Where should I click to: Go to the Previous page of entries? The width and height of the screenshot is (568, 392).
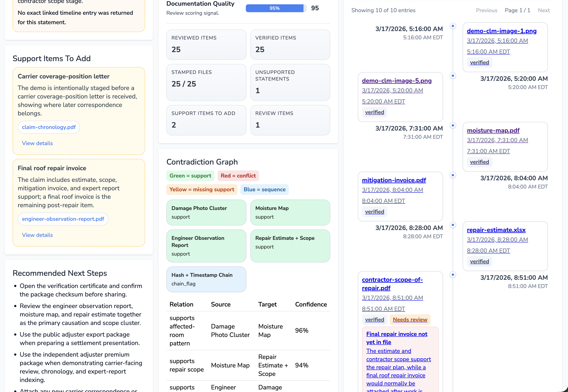(x=486, y=10)
